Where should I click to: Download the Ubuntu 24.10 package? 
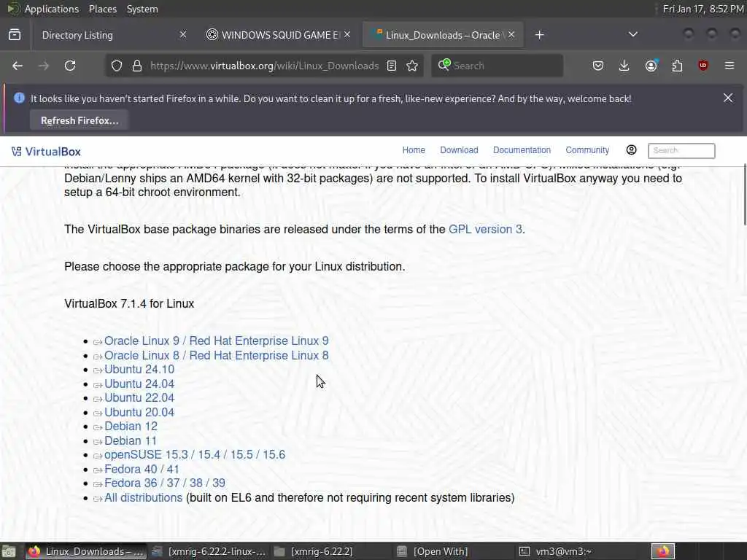(139, 370)
